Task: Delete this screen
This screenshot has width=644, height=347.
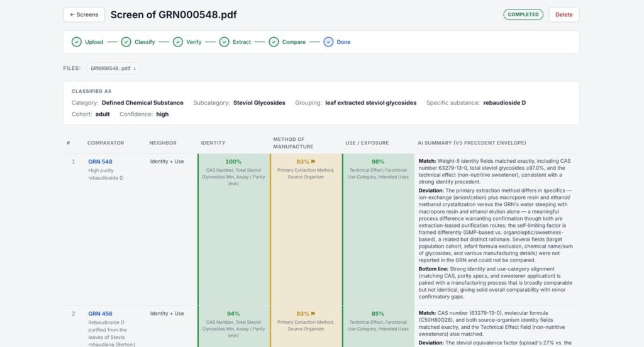Action: pos(563,14)
